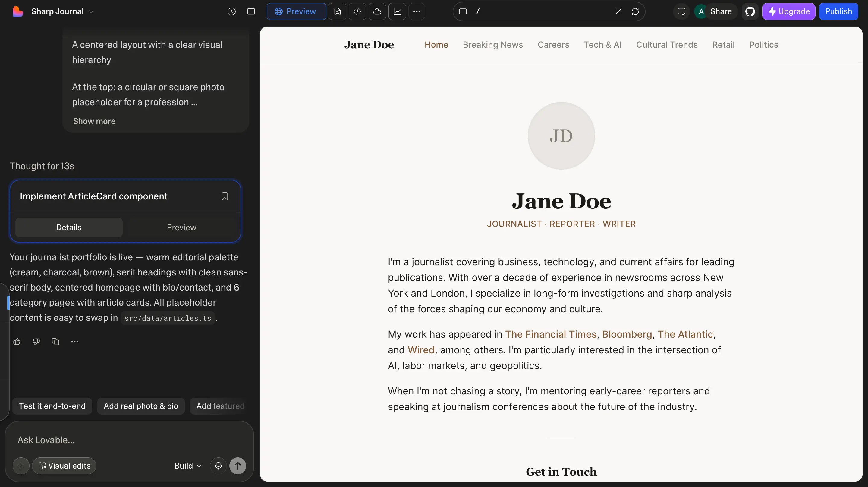Connect GitHub via the GitHub icon
Screen dimensions: 868x487
click(x=750, y=11)
